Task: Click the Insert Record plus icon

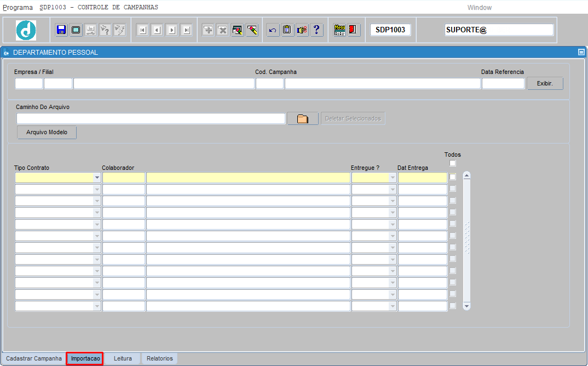Action: (208, 30)
